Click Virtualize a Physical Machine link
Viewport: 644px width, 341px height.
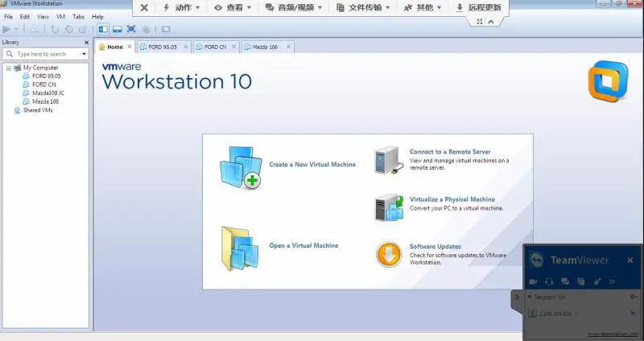(452, 199)
